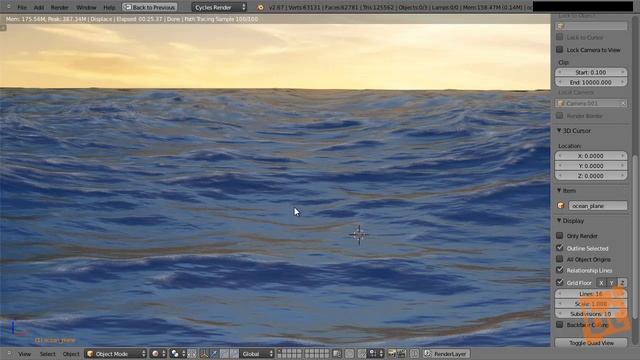Toggle the snap magnet icon

click(x=362, y=354)
